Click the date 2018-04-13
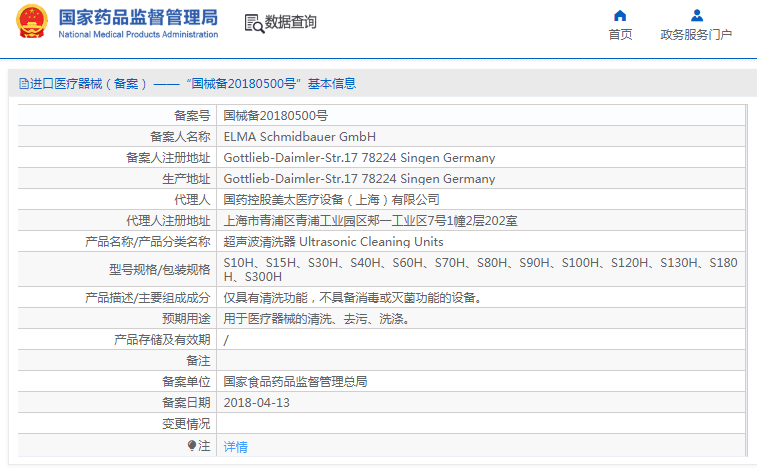757x469 pixels. [x=256, y=403]
